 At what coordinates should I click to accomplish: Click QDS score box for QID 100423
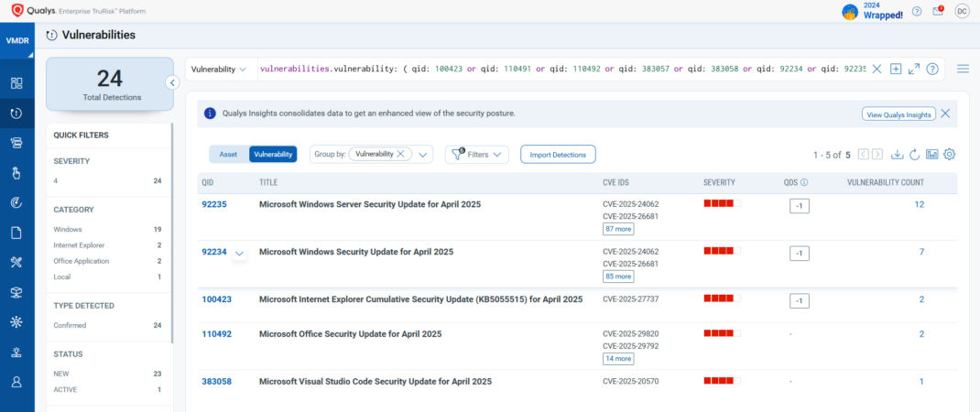click(x=800, y=301)
